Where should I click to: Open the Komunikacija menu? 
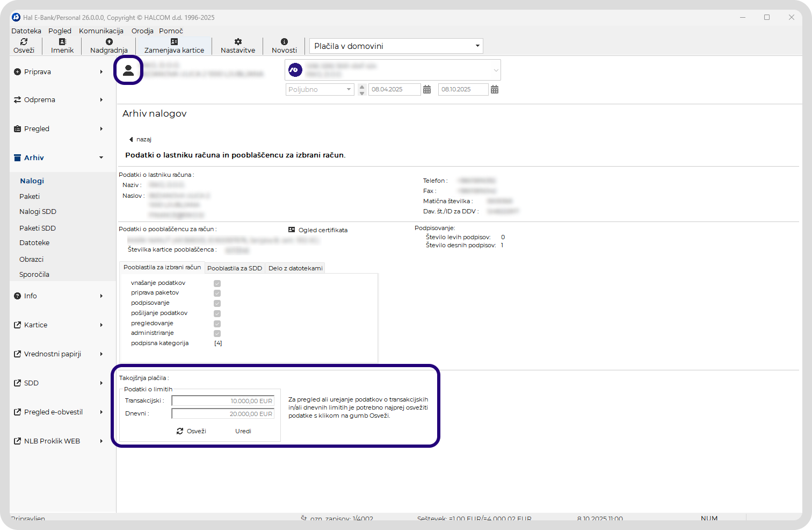point(101,31)
